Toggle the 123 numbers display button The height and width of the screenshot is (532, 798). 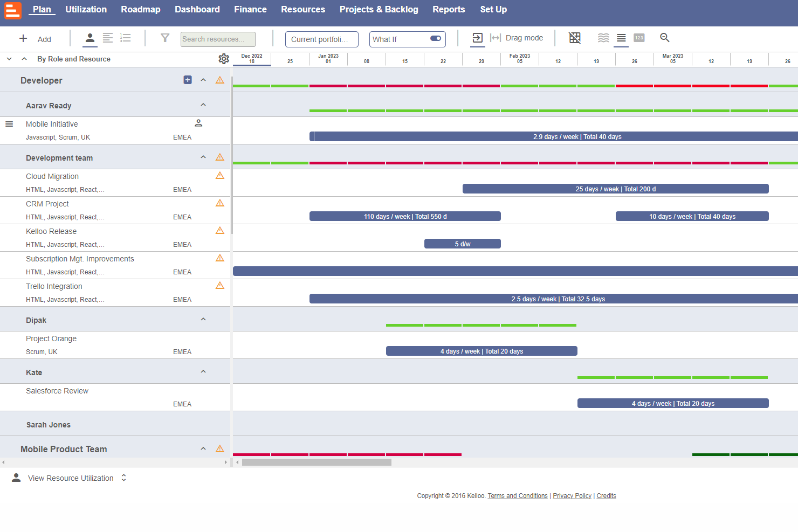(639, 38)
